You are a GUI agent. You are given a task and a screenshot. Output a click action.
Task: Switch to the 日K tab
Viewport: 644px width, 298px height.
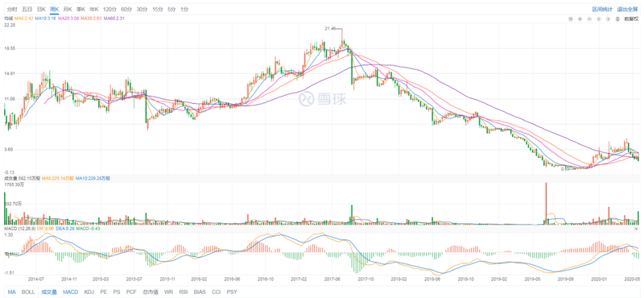click(41, 9)
